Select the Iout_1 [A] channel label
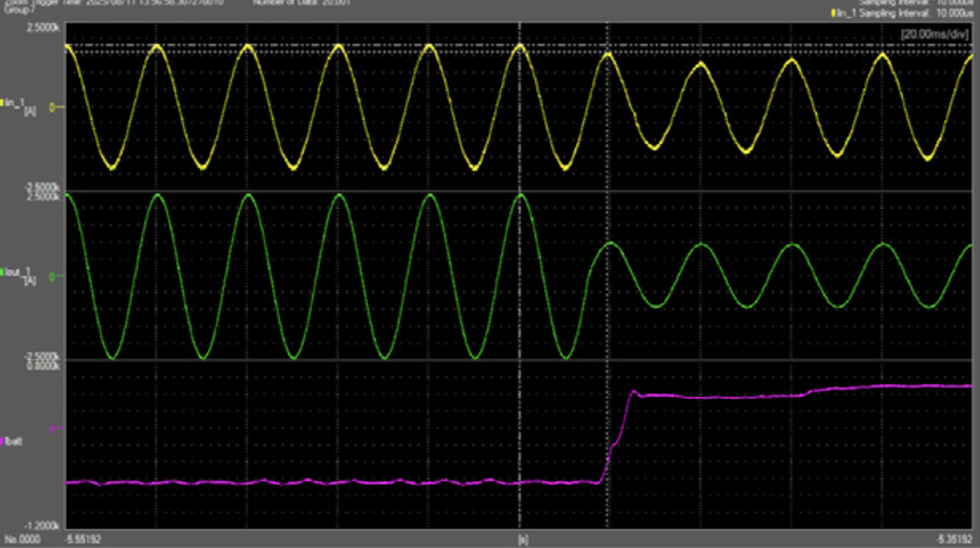This screenshot has width=980, height=548. pos(21,276)
